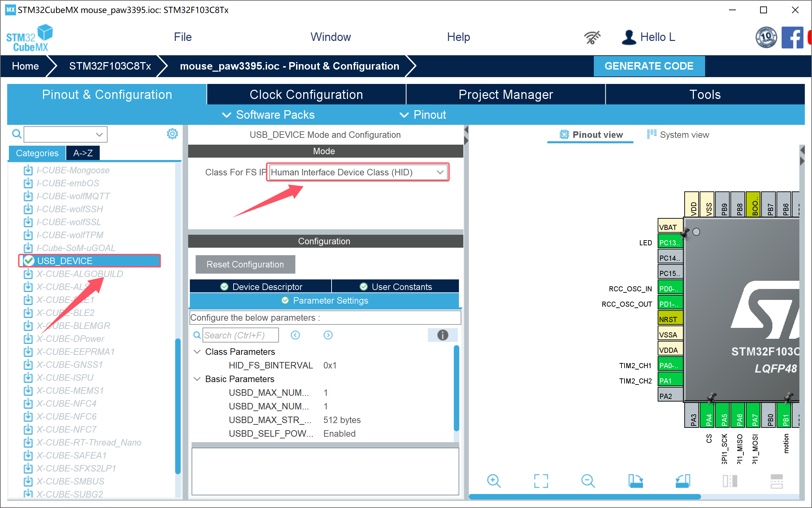Viewport: 812px width, 508px height.
Task: Click the pinout view horizontal scrollbar
Action: 585,497
